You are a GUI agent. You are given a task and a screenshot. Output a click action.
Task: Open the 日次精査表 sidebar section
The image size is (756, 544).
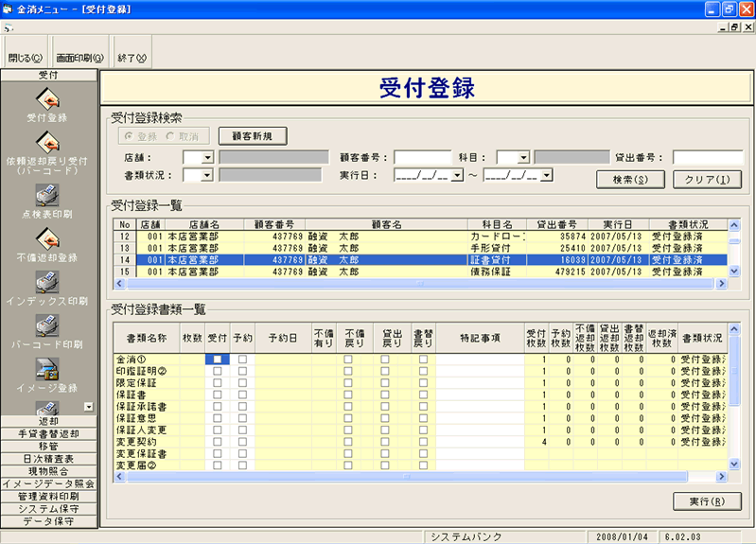click(x=48, y=458)
